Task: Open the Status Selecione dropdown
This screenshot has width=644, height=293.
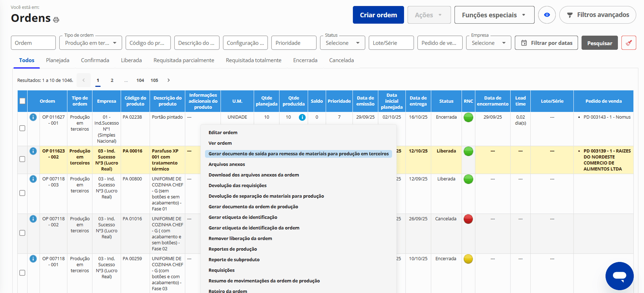Action: click(x=342, y=43)
